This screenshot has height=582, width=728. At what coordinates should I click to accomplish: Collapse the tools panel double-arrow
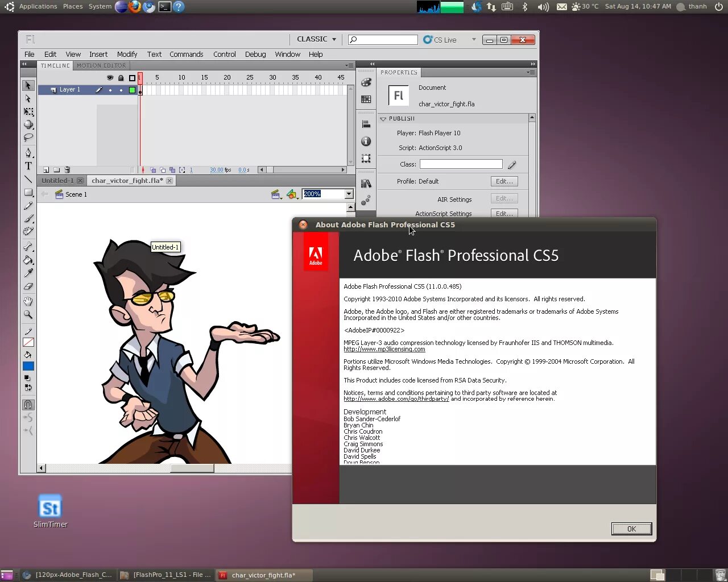coord(24,64)
